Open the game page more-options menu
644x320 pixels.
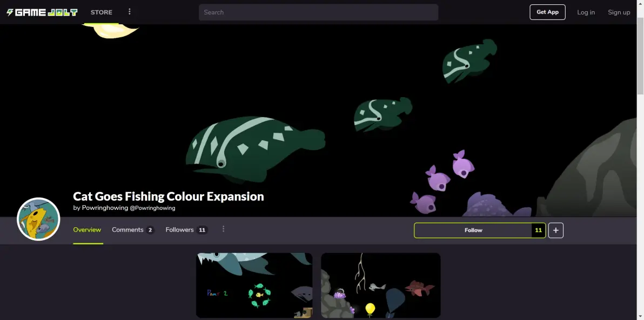click(x=224, y=229)
